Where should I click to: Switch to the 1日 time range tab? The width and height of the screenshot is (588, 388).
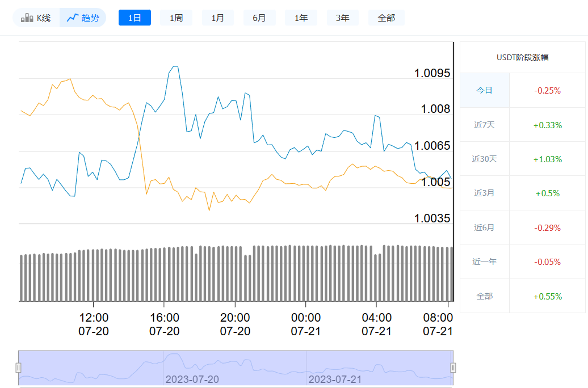pyautogui.click(x=135, y=17)
